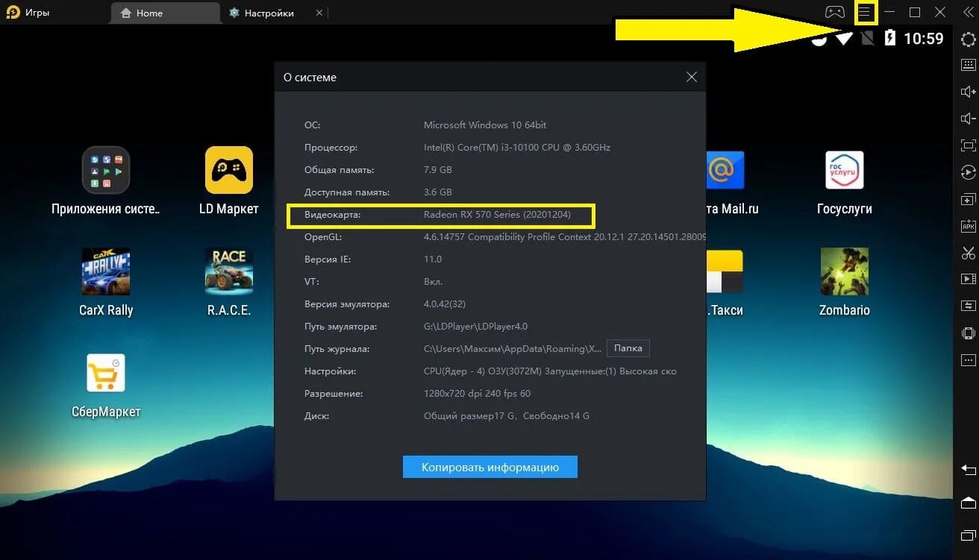Image resolution: width=979 pixels, height=560 pixels.
Task: Click Копировать информацию button
Action: [490, 468]
